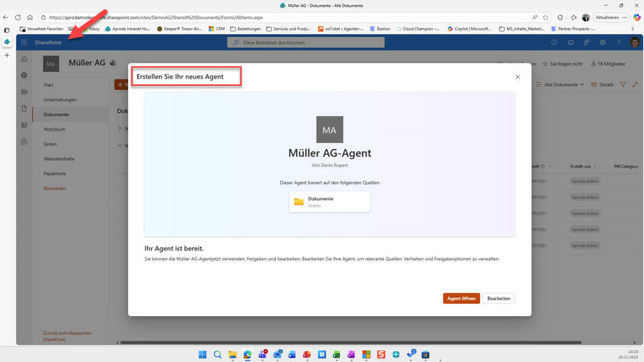Open Start in the site navigation

[49, 85]
